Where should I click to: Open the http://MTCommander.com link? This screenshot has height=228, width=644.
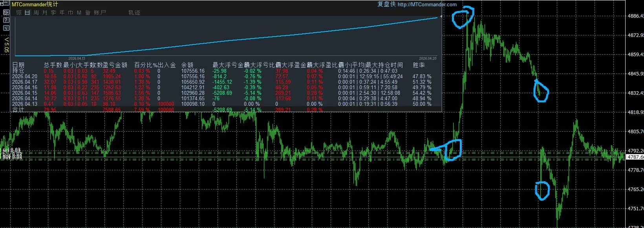click(427, 4)
